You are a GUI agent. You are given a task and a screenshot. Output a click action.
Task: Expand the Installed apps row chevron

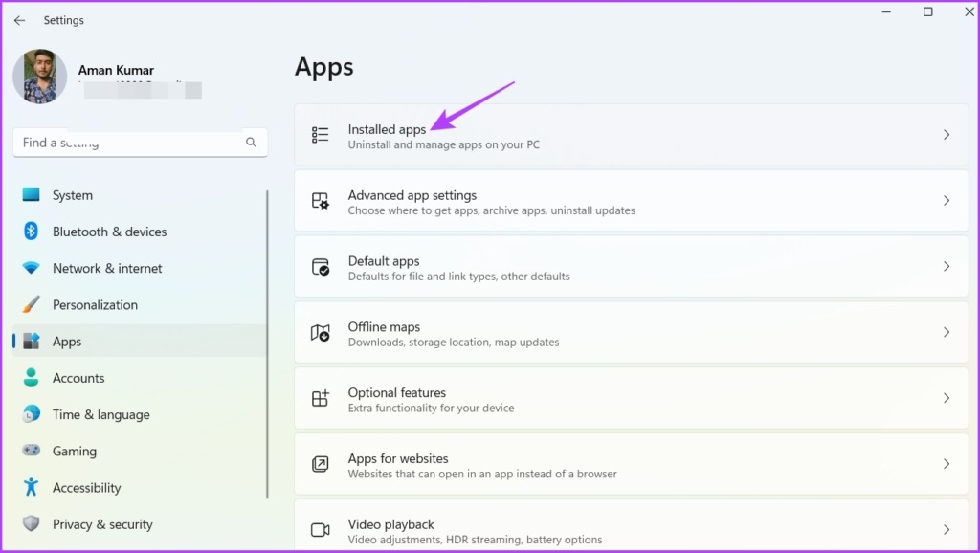coord(947,136)
